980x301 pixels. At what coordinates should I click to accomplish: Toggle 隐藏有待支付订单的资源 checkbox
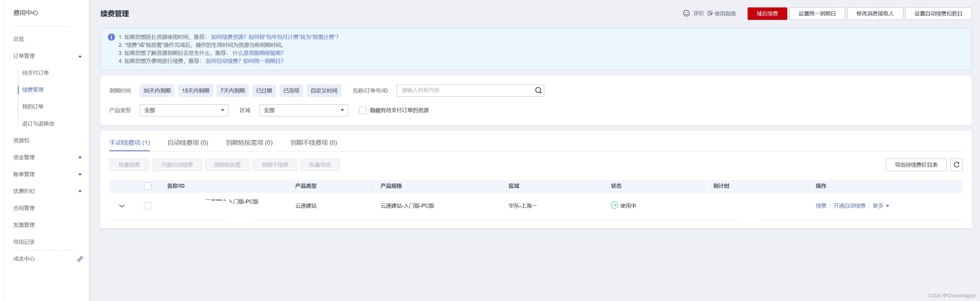click(363, 110)
